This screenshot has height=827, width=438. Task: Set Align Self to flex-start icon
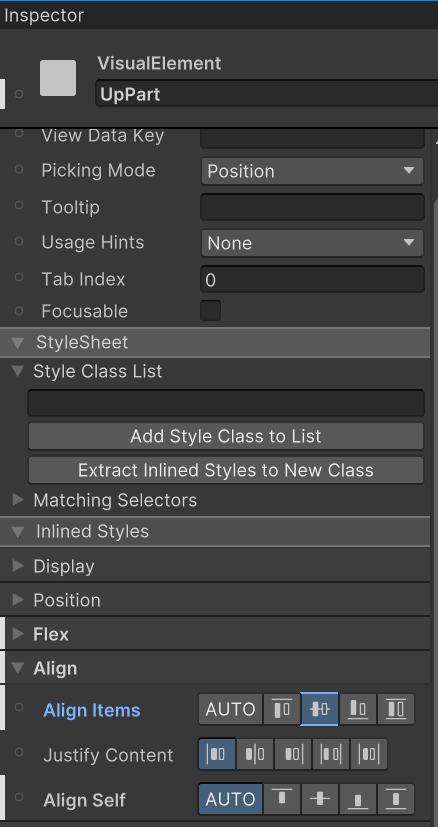[282, 799]
